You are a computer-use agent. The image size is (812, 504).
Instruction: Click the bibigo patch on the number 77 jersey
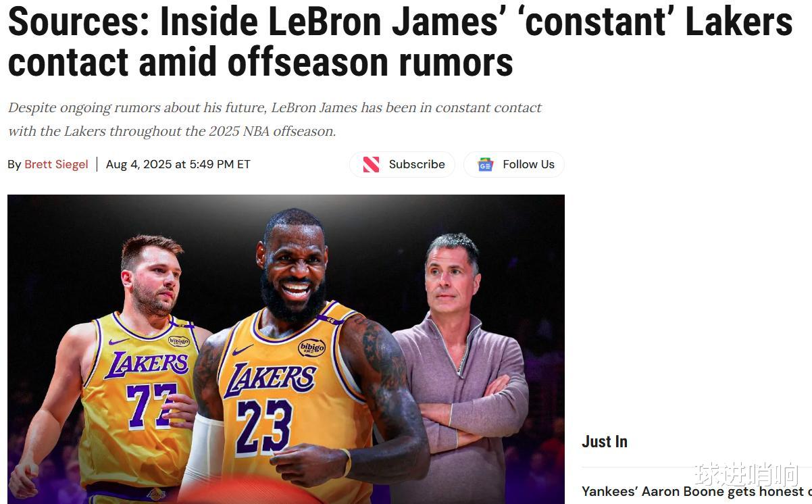(x=178, y=341)
